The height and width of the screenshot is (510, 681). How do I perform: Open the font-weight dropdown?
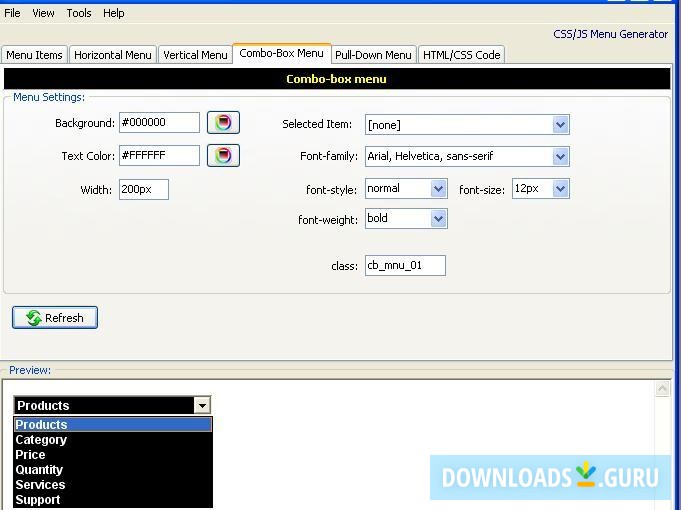coord(438,219)
